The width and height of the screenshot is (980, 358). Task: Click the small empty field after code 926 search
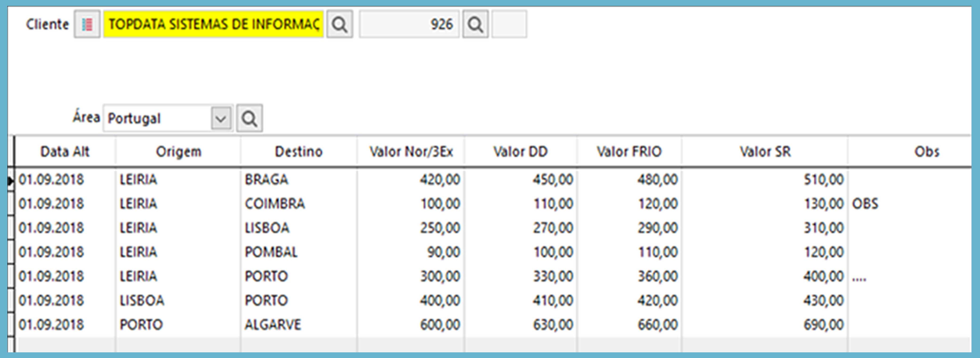coord(509,24)
